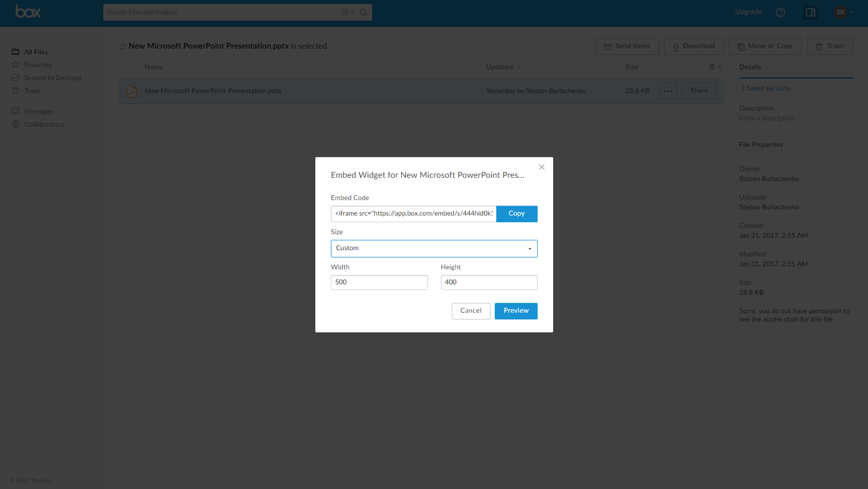The height and width of the screenshot is (489, 868).
Task: Sort by Updated column
Action: 504,67
